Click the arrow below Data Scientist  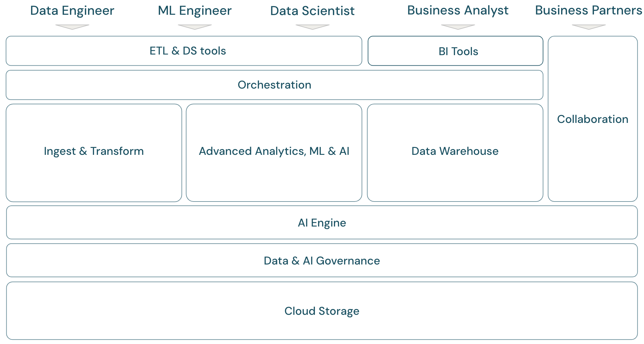(x=313, y=27)
